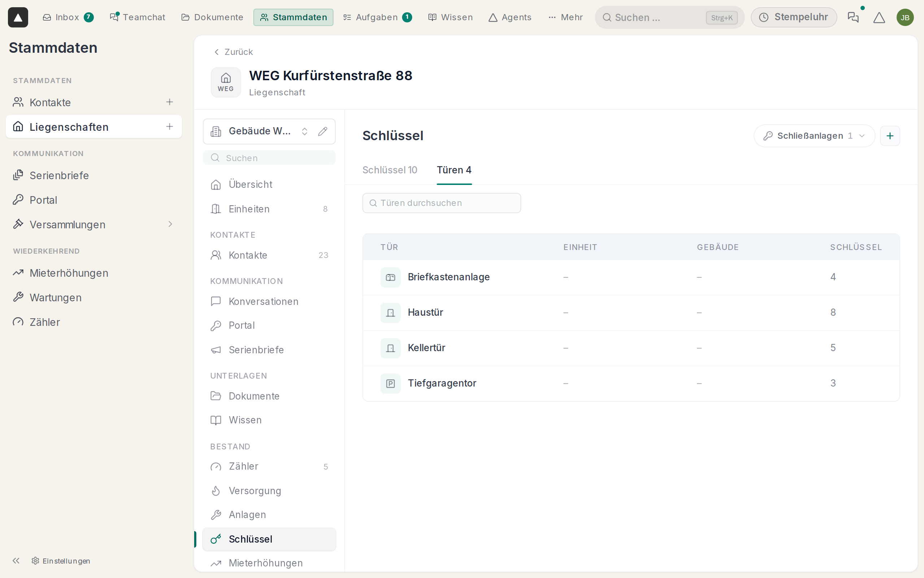
Task: Focus the global Suchen search bar
Action: [x=669, y=17]
